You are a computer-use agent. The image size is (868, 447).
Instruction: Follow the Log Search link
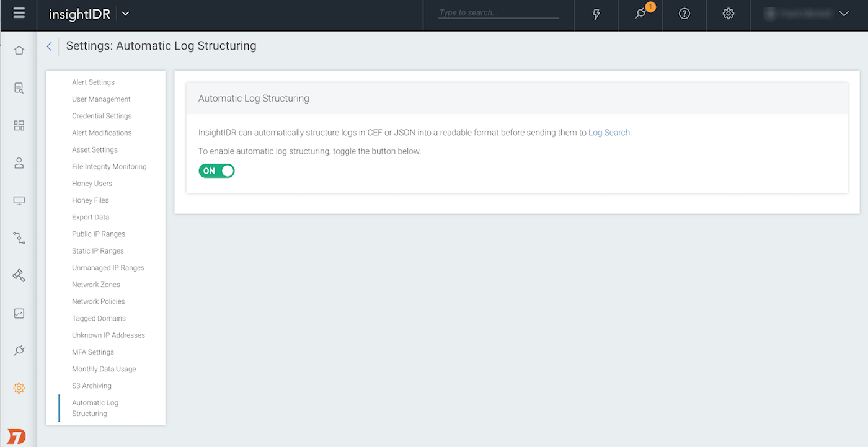point(609,133)
